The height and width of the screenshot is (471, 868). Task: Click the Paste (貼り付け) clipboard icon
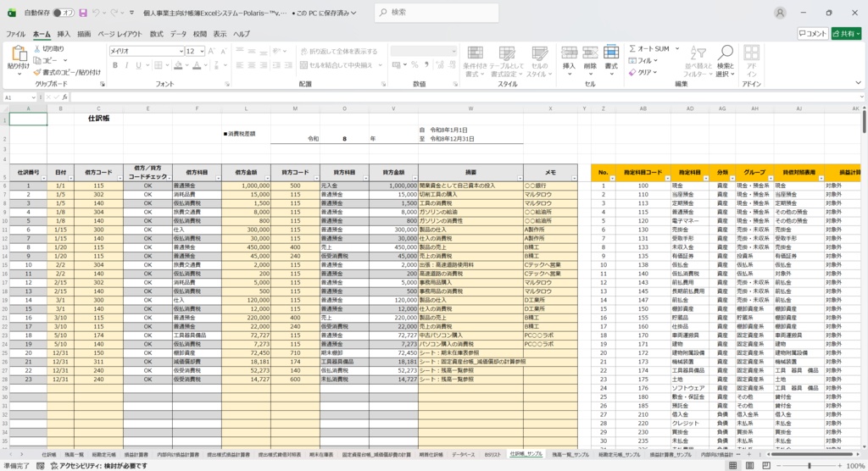[x=19, y=53]
